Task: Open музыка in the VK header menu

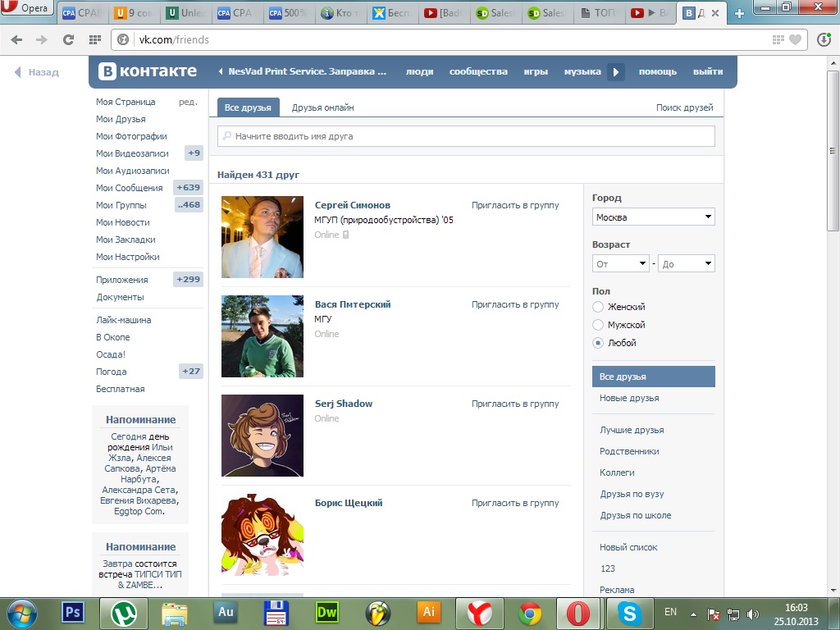Action: tap(582, 71)
